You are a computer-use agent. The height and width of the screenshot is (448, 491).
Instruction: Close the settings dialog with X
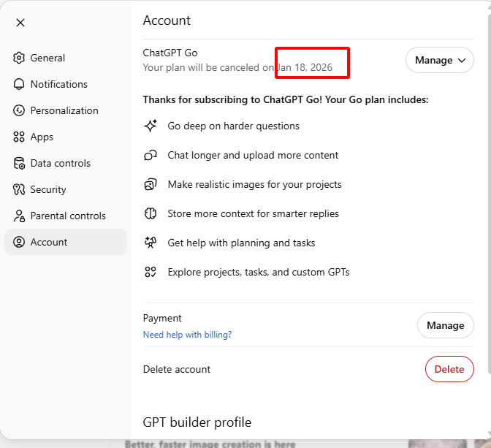tap(20, 23)
